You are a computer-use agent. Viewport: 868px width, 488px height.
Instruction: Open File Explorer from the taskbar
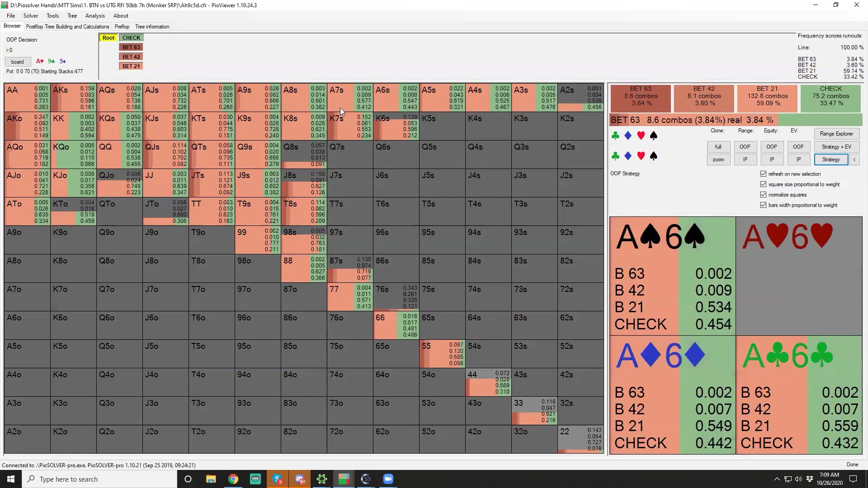[x=211, y=479]
